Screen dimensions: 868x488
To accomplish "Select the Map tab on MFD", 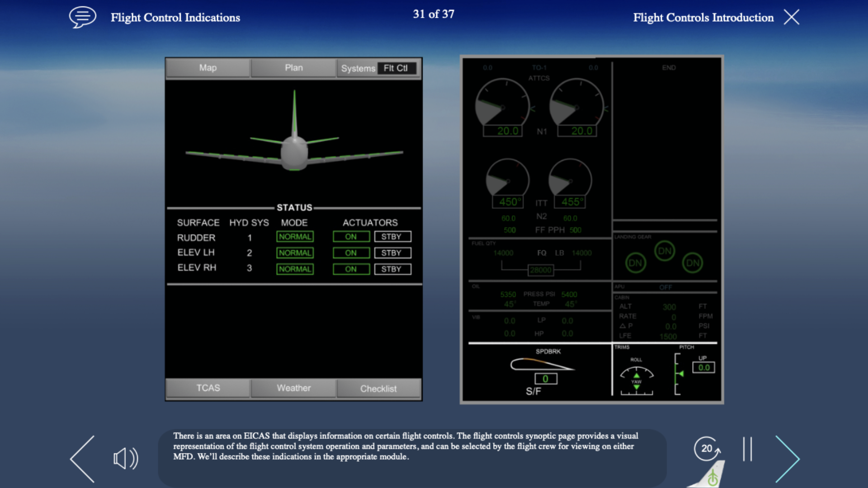I will (208, 68).
